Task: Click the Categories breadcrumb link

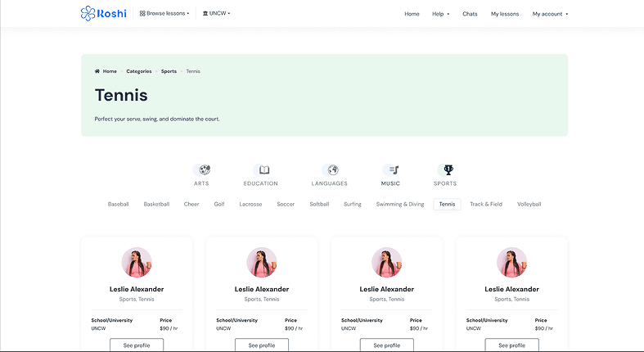Action: click(138, 71)
